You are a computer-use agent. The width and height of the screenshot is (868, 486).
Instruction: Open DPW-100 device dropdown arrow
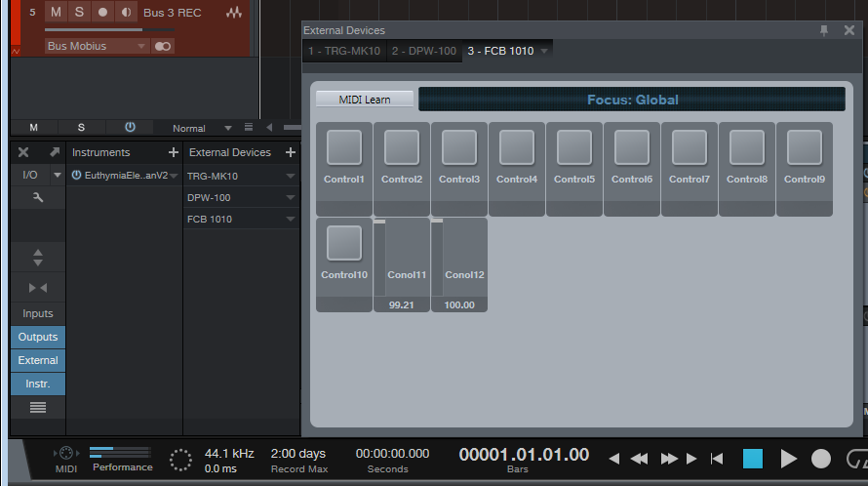point(290,197)
